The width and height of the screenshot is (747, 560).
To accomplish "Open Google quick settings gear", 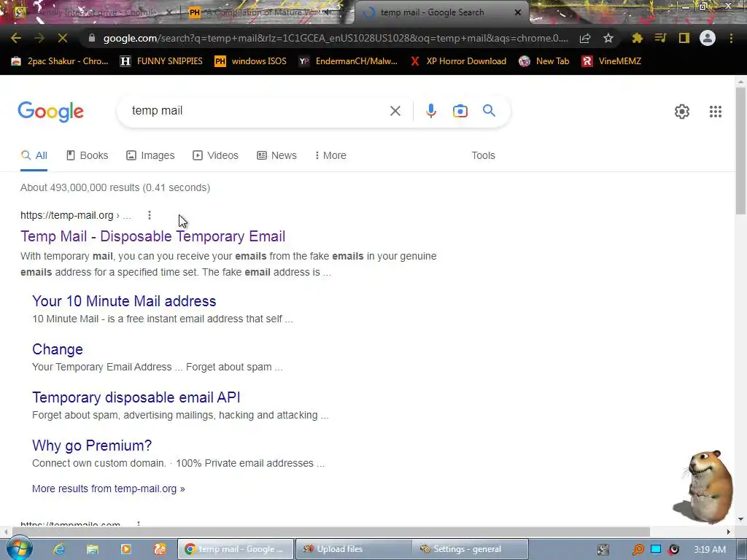I will (x=682, y=112).
